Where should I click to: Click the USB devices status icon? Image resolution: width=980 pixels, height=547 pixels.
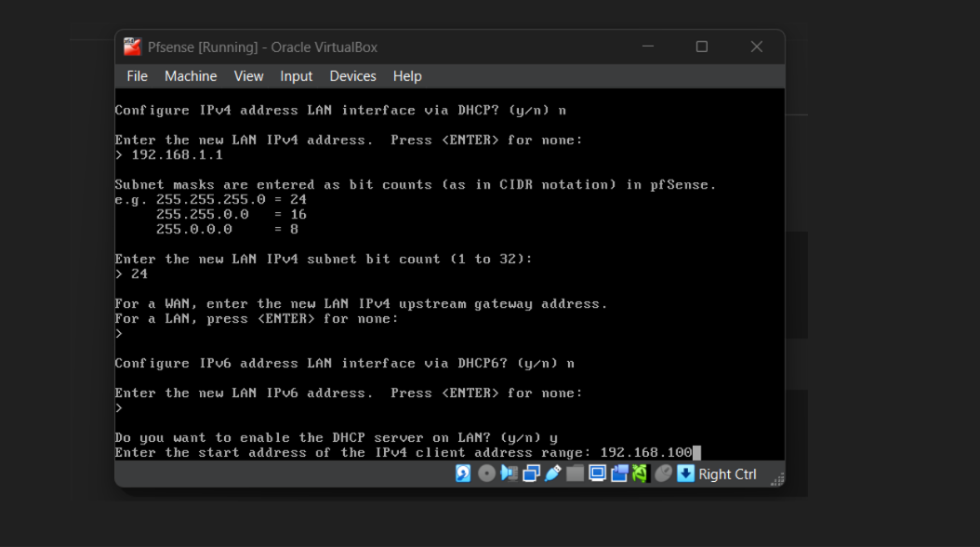point(553,474)
